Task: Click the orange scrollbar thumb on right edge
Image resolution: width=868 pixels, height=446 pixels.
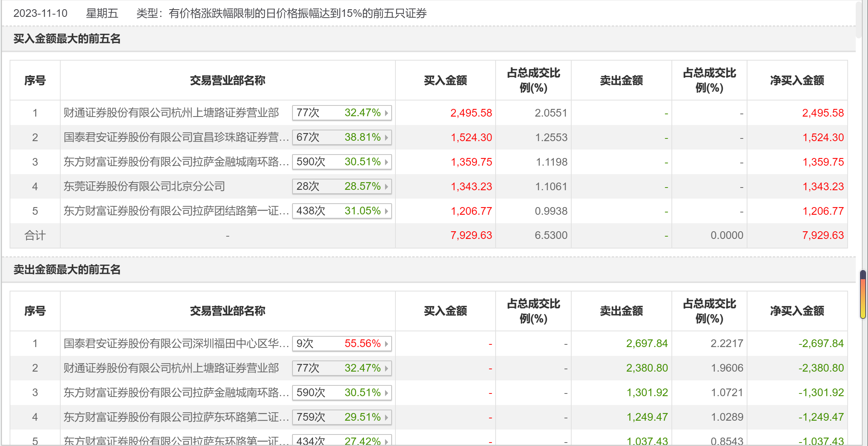Action: (863, 295)
